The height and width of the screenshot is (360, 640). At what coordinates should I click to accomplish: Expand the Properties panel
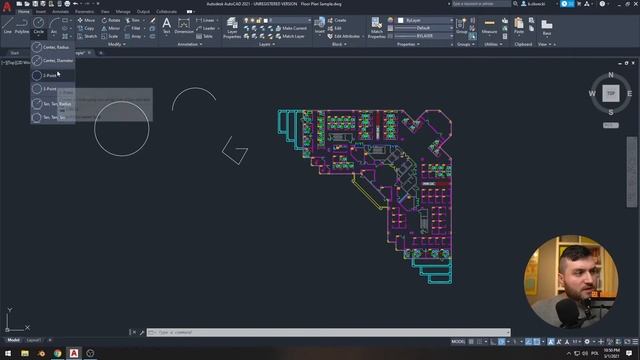(x=408, y=44)
